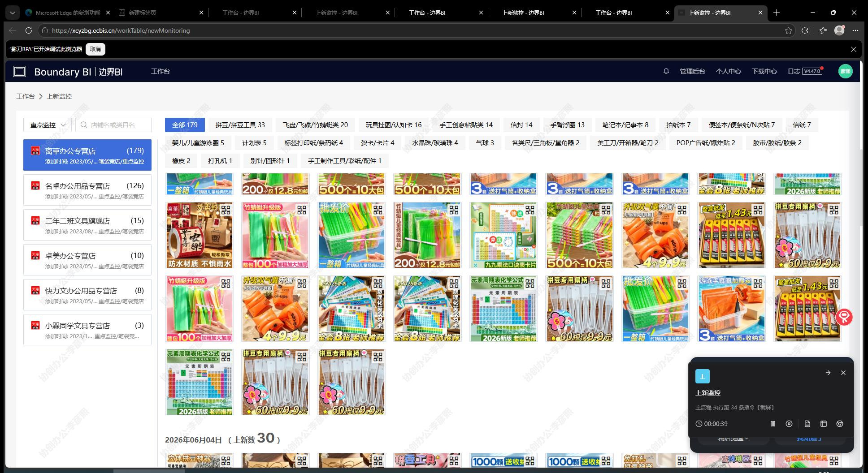Close the Microsoft Edge 的新增功能 tab

point(108,13)
